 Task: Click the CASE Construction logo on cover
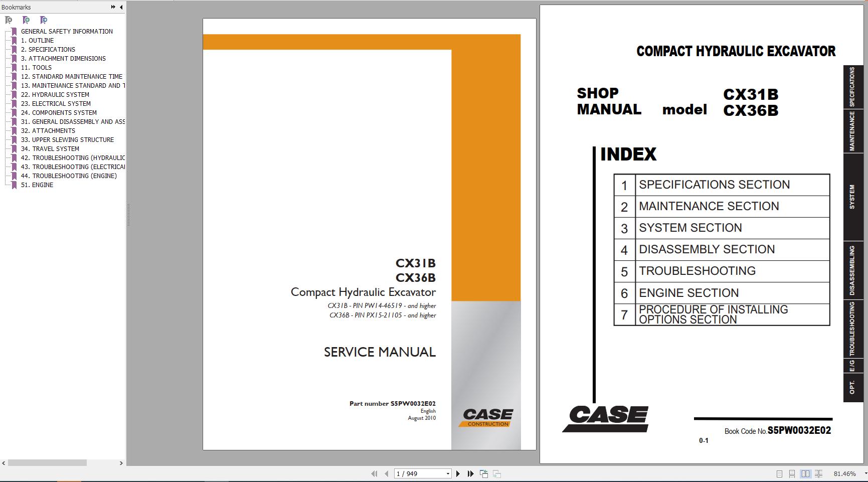coord(486,418)
